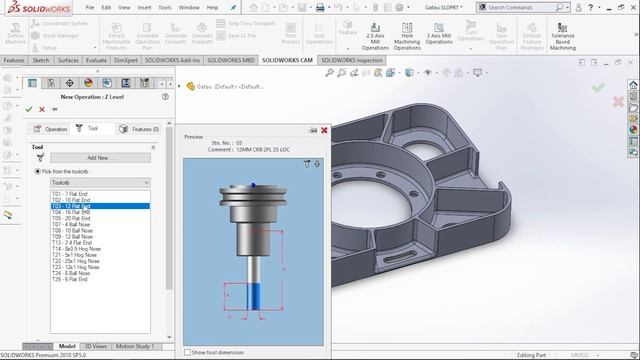This screenshot has width=640, height=360.
Task: Open the DimXpert crosshair manager tab
Action: point(69,83)
